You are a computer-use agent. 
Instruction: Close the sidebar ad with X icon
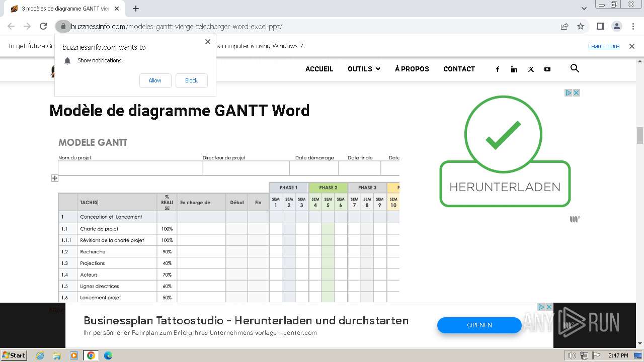pyautogui.click(x=577, y=93)
